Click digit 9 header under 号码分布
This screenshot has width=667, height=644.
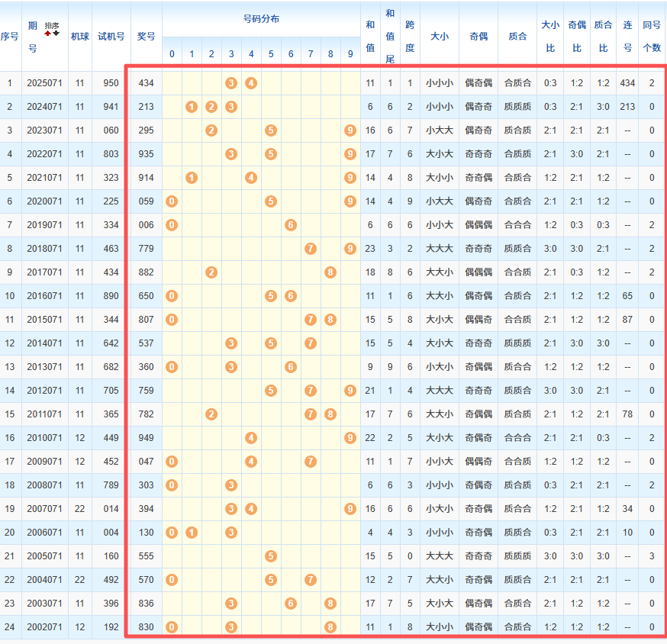point(350,54)
